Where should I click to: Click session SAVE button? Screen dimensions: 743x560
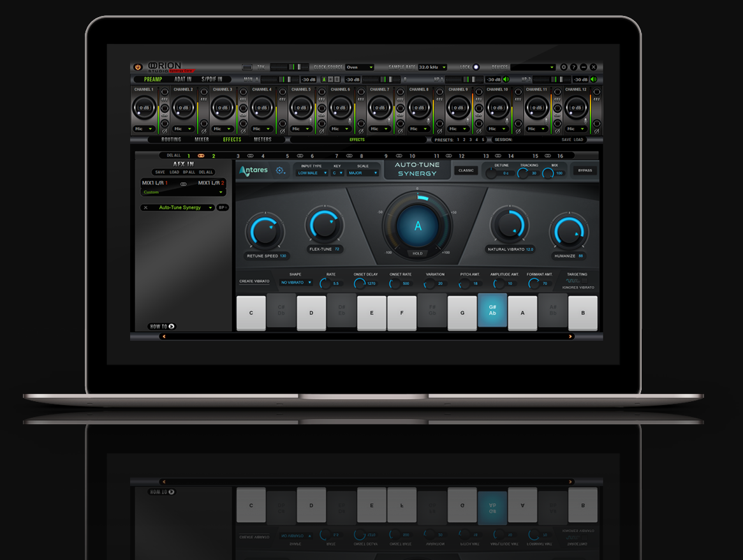566,140
